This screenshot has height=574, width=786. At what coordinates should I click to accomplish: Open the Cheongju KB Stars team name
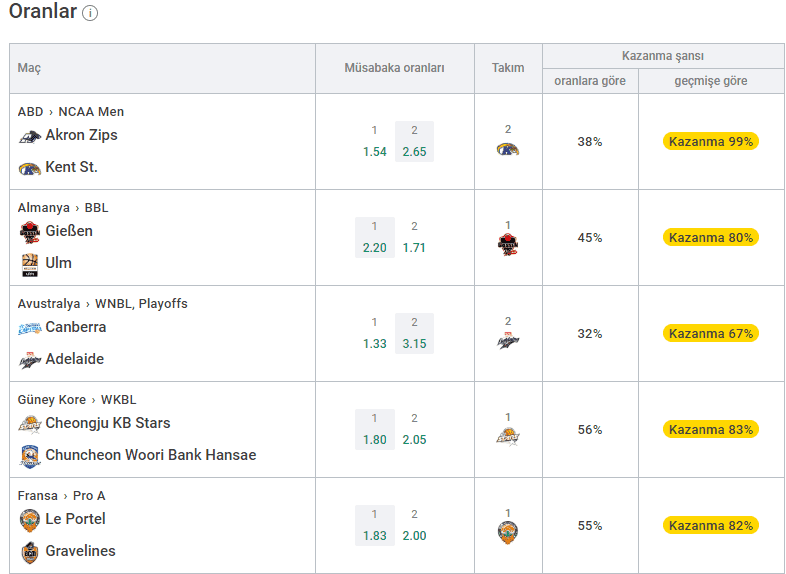108,423
